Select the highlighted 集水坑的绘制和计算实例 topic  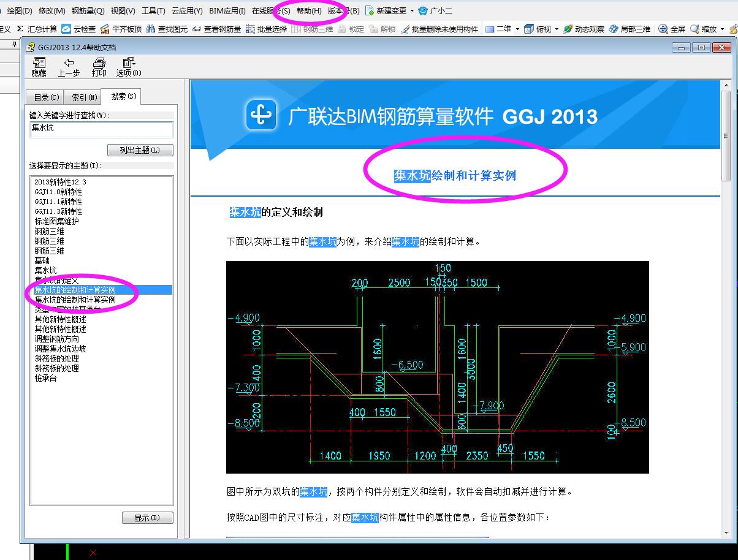102,290
